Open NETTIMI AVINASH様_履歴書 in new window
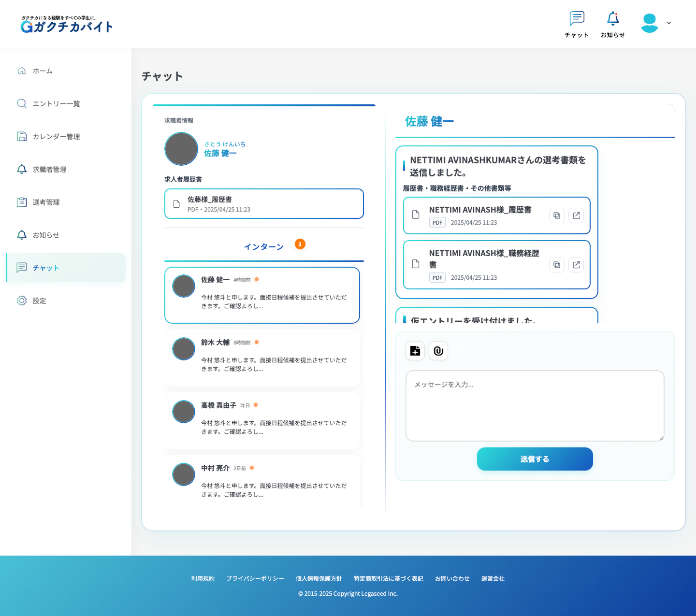 click(x=576, y=215)
